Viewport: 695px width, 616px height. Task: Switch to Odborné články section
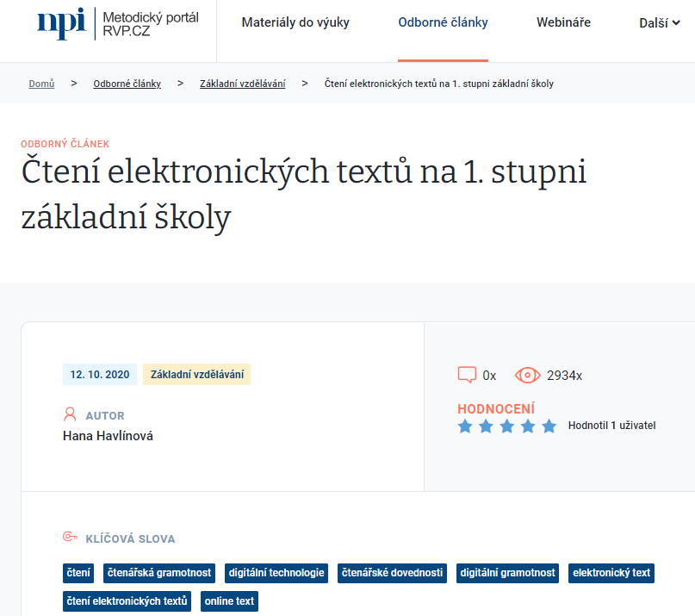(x=443, y=23)
